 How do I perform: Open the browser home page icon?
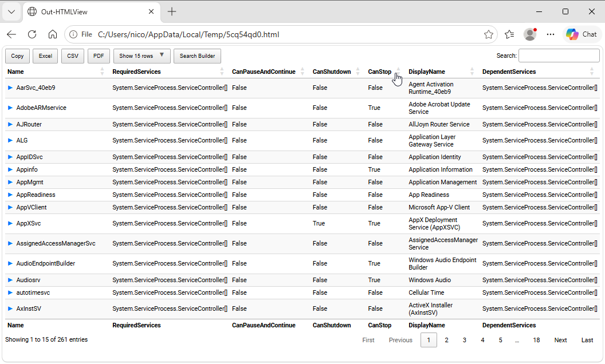click(53, 34)
